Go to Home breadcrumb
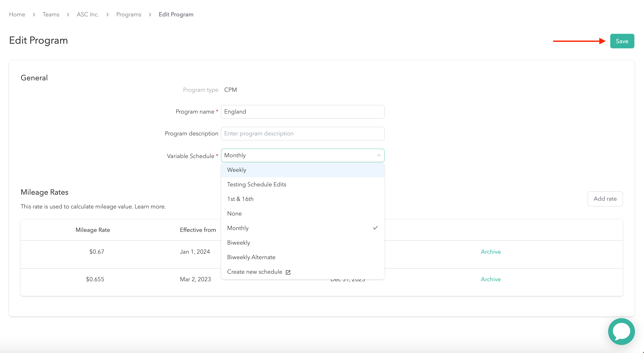The width and height of the screenshot is (644, 353). point(17,15)
